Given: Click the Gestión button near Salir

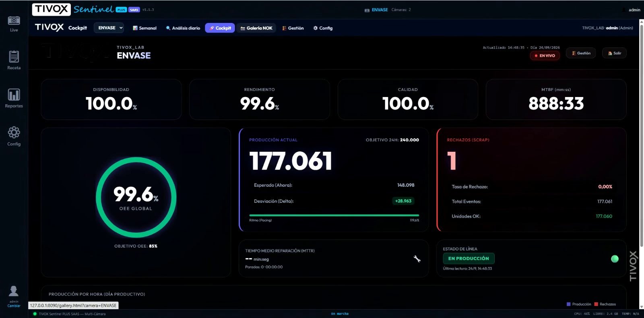Looking at the screenshot, I should pyautogui.click(x=581, y=53).
